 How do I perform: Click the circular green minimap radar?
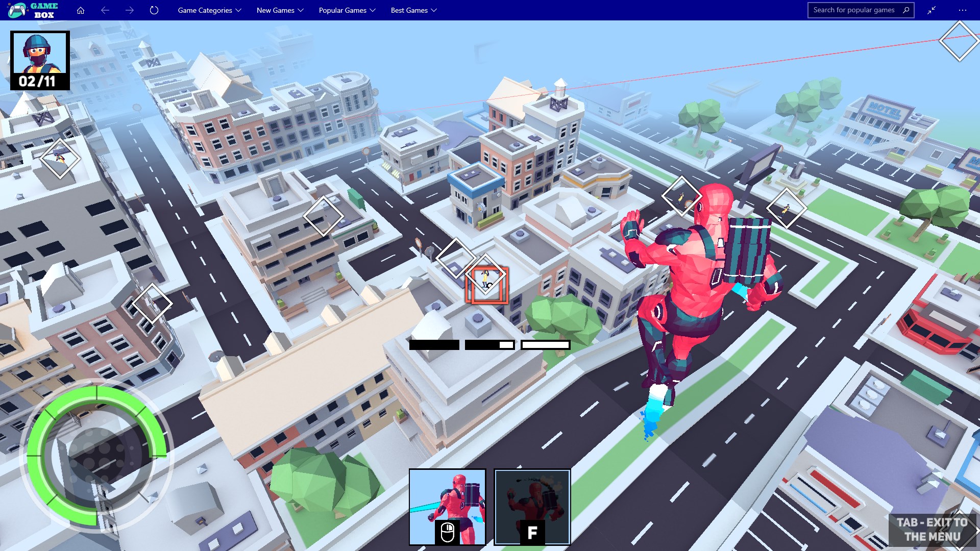click(97, 456)
